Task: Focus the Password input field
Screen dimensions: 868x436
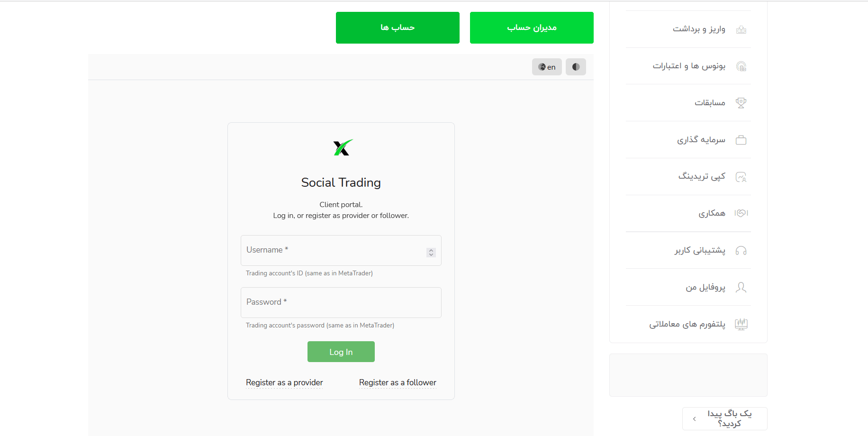Action: click(x=341, y=302)
